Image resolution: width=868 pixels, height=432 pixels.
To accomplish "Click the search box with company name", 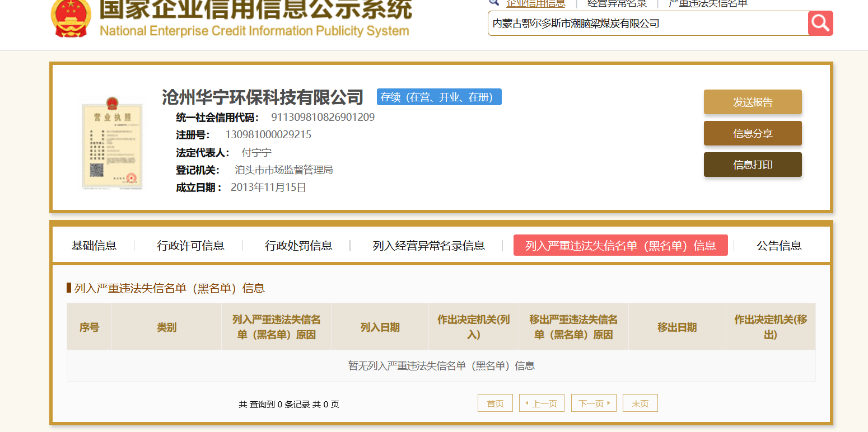I will (x=648, y=23).
